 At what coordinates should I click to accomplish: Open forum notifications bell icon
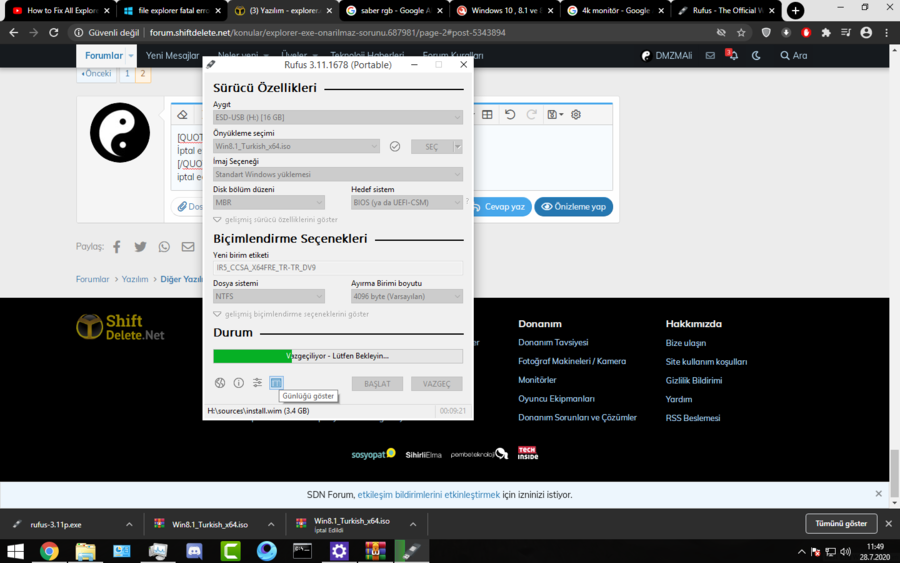(x=732, y=55)
